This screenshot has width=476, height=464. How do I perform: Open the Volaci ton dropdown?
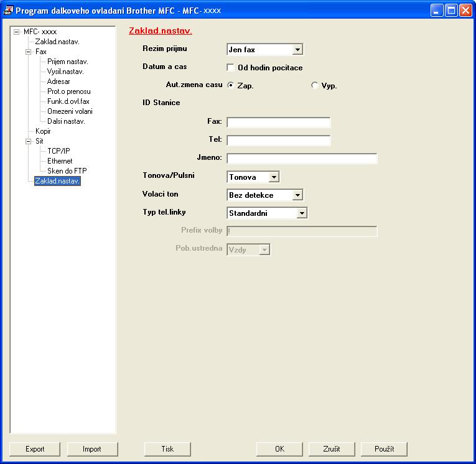point(297,195)
